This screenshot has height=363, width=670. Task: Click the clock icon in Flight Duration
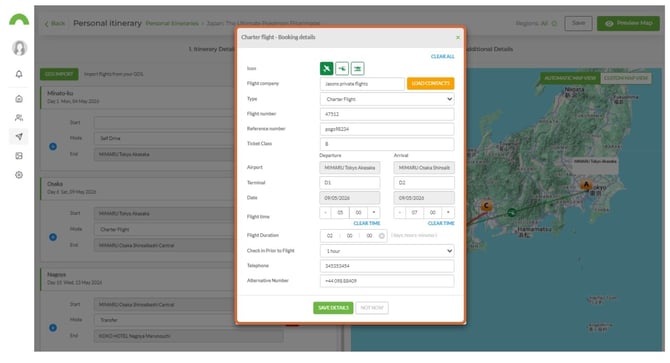(x=382, y=236)
